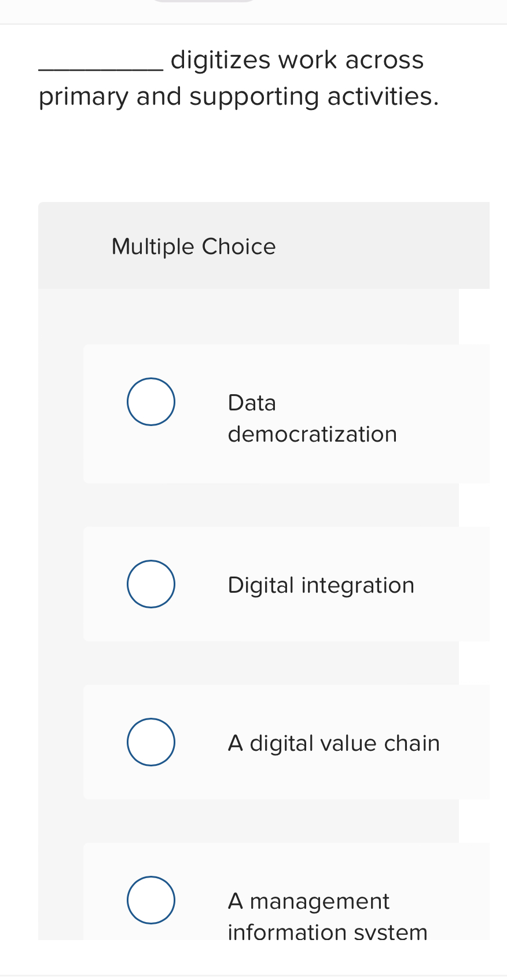Screen dimensions: 507x980
Task: Click the circle next to Digital integration
Action: pyautogui.click(x=150, y=583)
